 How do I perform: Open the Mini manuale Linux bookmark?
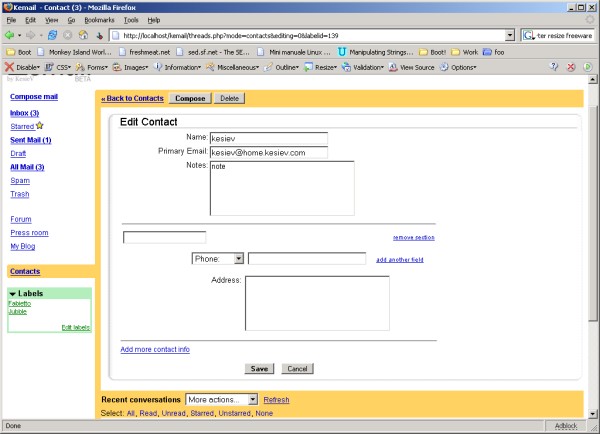[x=294, y=52]
